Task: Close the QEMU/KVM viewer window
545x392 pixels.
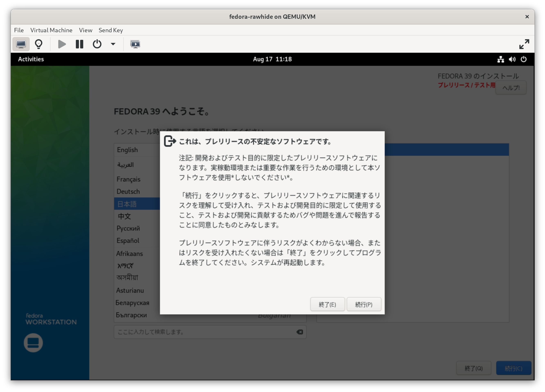Action: point(527,17)
